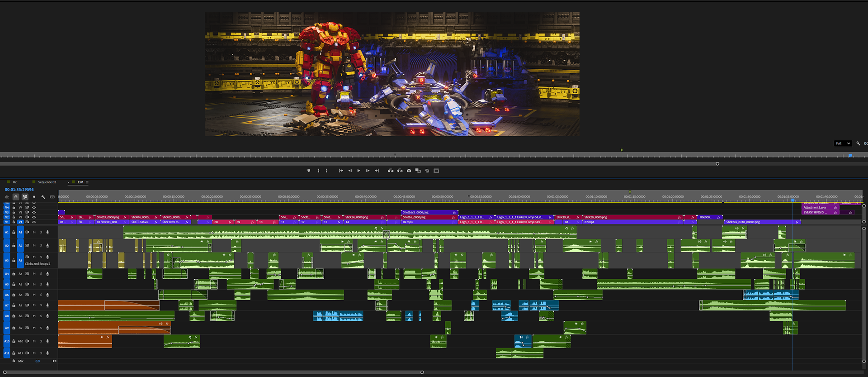Image resolution: width=868 pixels, height=377 pixels.
Task: Hide V1 track output
Action: click(x=34, y=222)
